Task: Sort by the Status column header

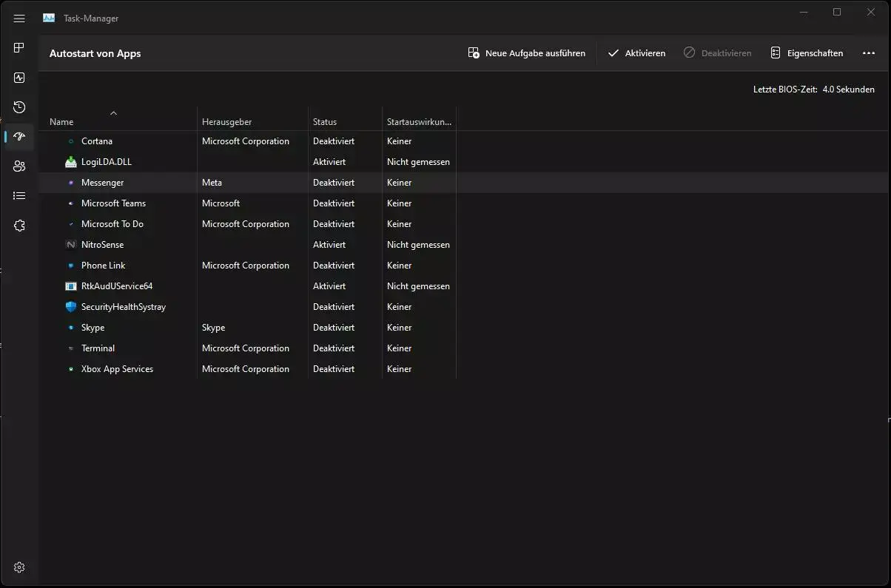Action: coord(325,122)
